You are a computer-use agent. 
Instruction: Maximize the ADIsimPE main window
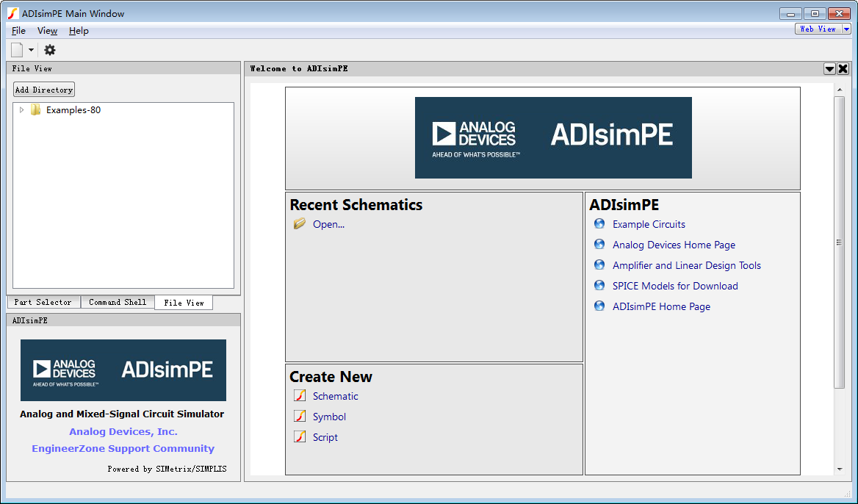(815, 14)
